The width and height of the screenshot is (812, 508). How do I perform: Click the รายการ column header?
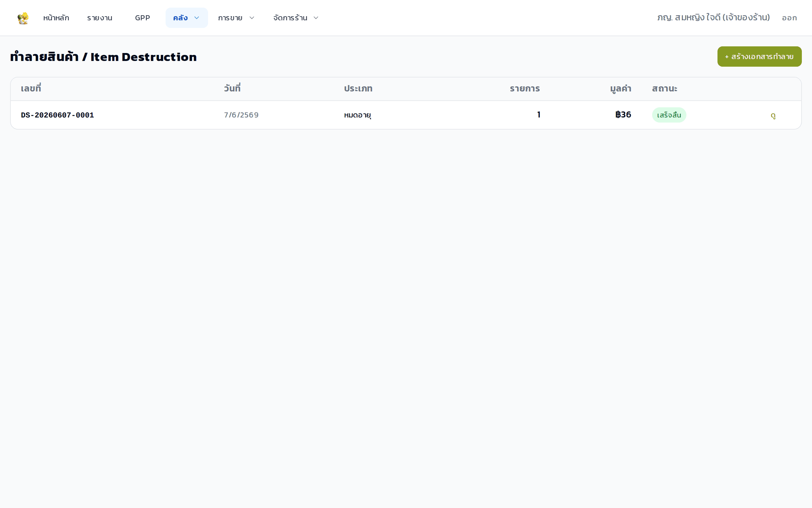[525, 88]
